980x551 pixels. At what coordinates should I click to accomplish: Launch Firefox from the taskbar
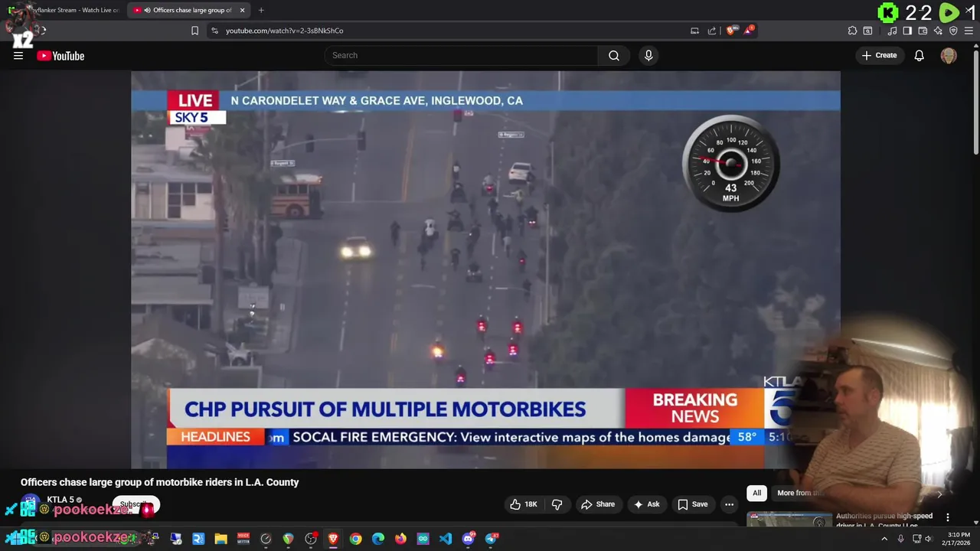click(x=400, y=539)
